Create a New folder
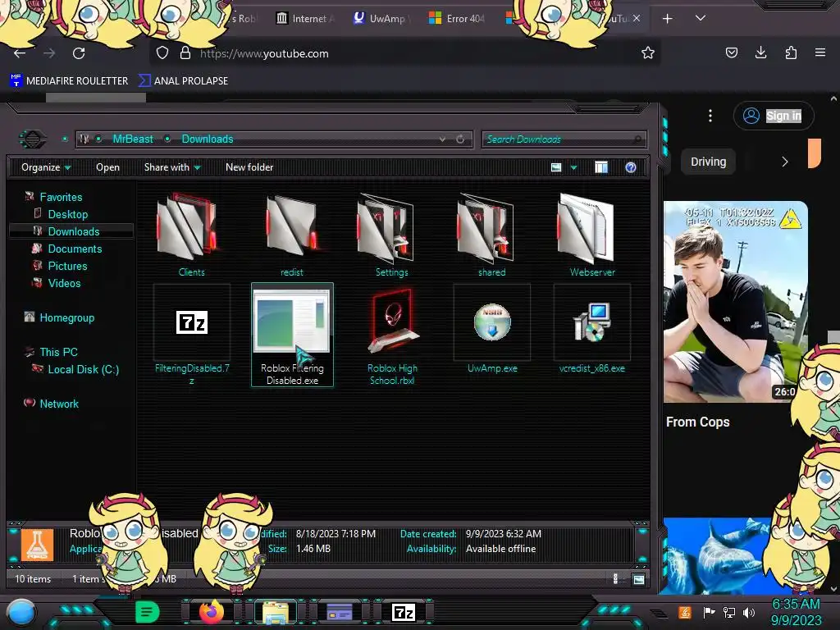Screen dimensions: 840x630 (x=249, y=167)
